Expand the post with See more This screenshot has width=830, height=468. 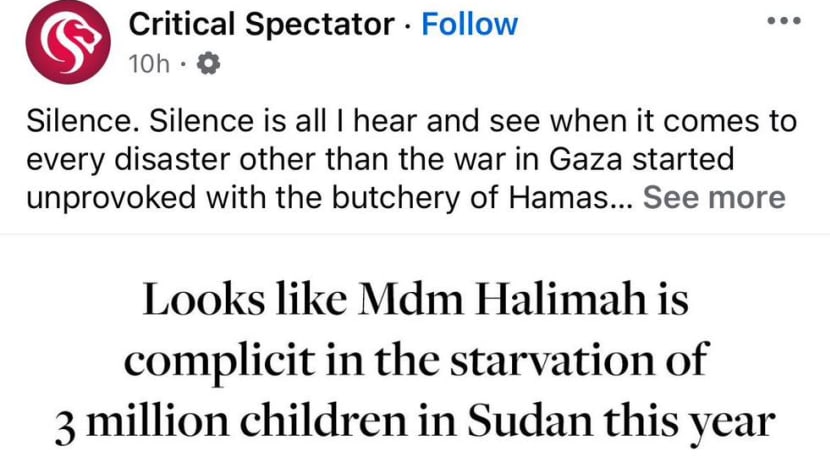pos(714,198)
